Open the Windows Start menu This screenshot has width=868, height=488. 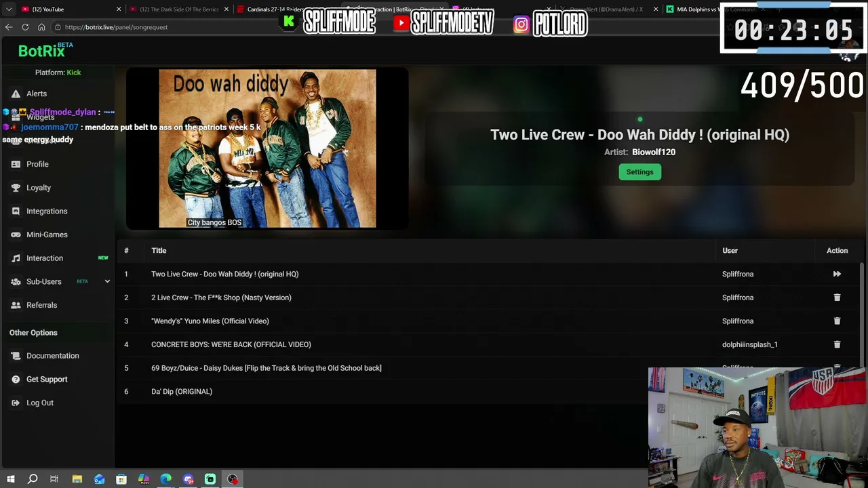10,479
